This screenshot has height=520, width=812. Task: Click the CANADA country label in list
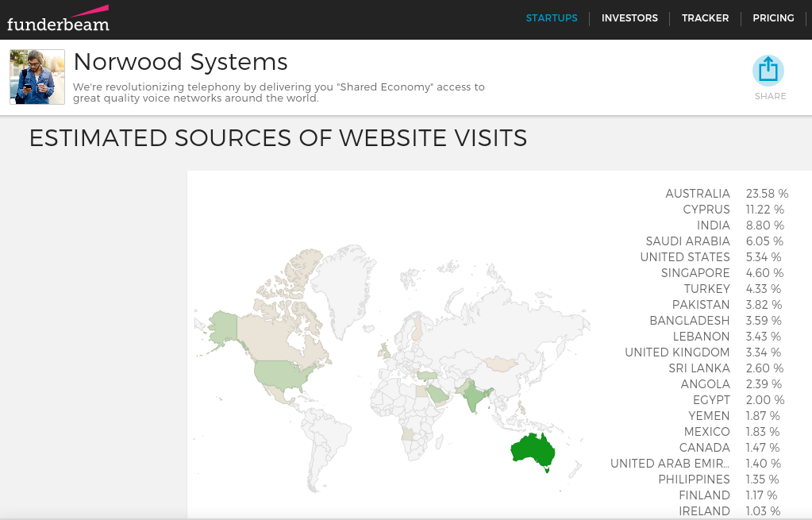[705, 448]
